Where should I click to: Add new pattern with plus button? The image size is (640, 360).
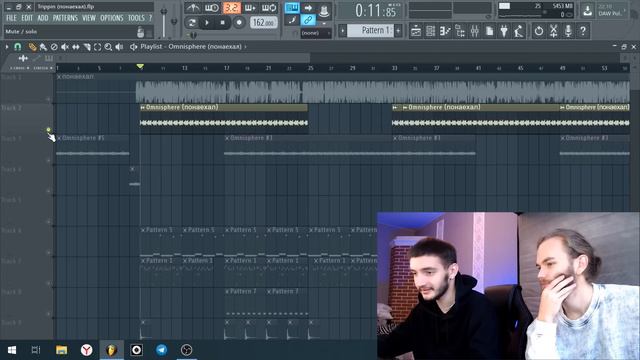[x=398, y=31]
